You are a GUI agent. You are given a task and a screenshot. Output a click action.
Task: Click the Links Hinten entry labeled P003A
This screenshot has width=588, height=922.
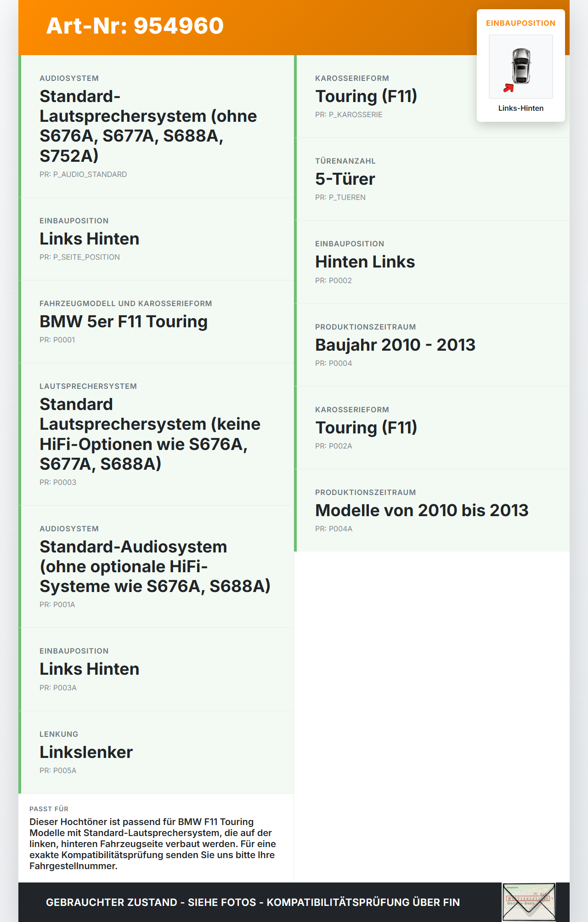pyautogui.click(x=89, y=669)
